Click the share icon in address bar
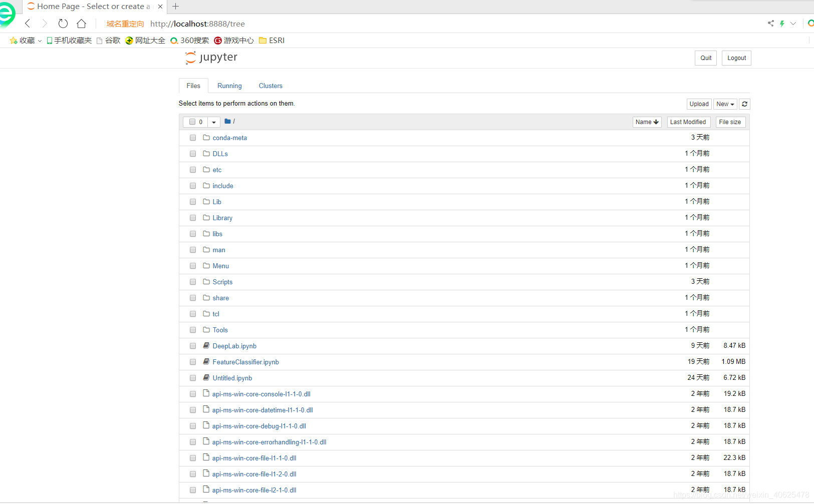Screen dimensions: 814x504 click(x=770, y=24)
